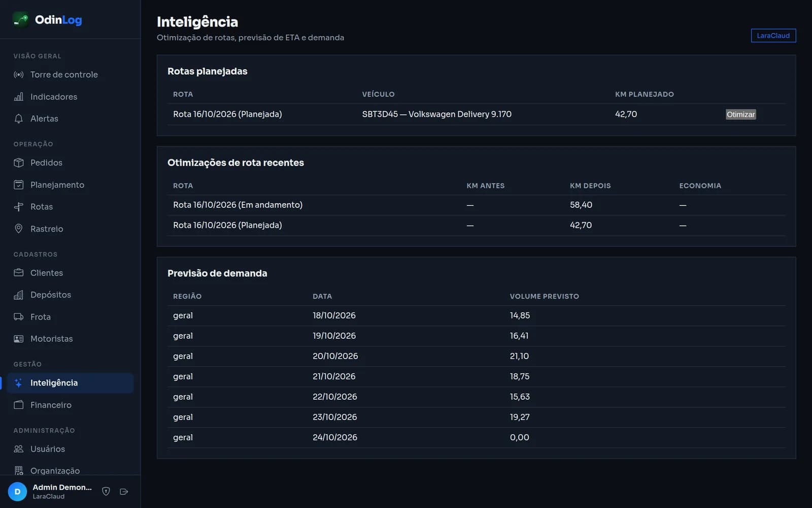The image size is (812, 508).
Task: Click the Inteligência sparkle icon
Action: pyautogui.click(x=19, y=383)
